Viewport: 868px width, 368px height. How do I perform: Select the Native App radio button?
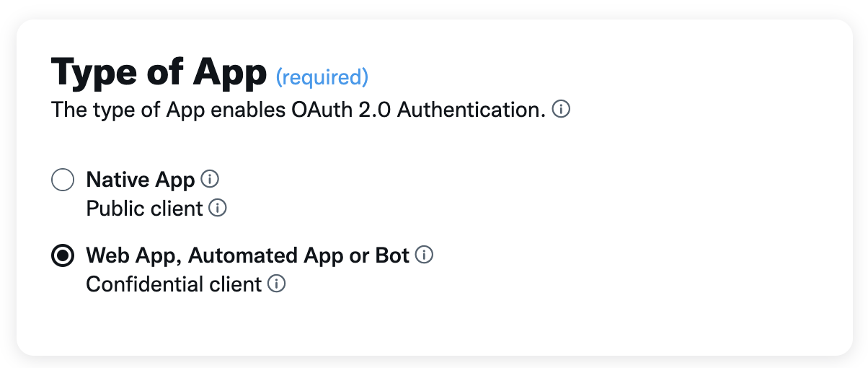[x=63, y=180]
